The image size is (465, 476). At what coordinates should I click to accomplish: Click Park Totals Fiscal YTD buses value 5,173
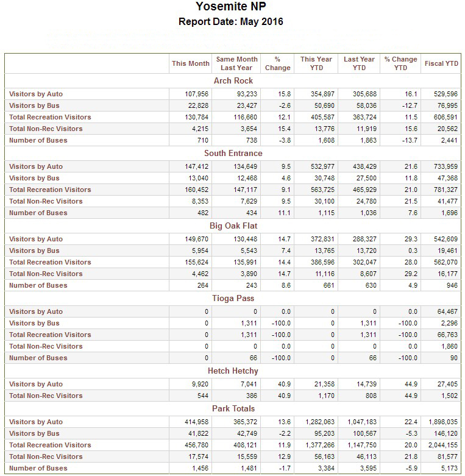click(449, 469)
